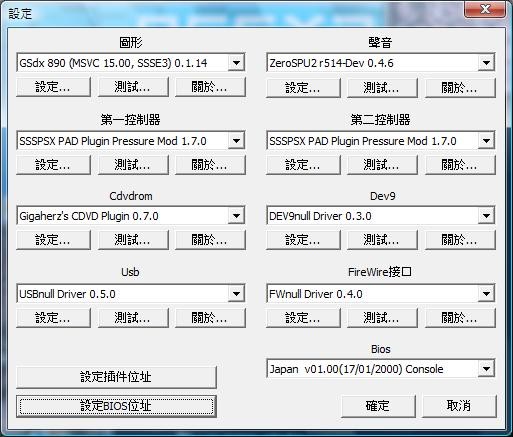Open the 聲音 sound plugin dropdown arrow
The image size is (513, 437).
click(x=486, y=63)
